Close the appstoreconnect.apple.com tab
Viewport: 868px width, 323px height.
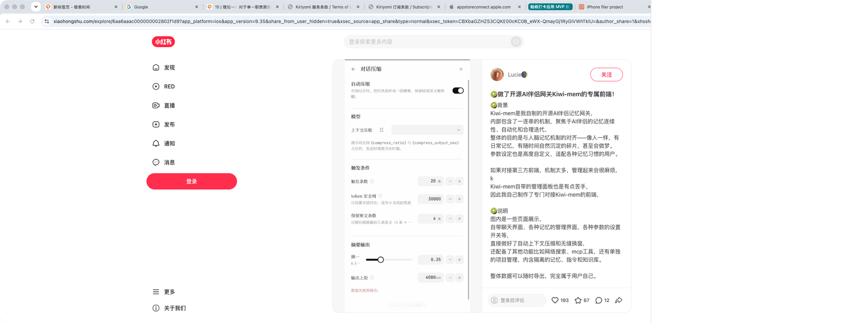(x=520, y=7)
